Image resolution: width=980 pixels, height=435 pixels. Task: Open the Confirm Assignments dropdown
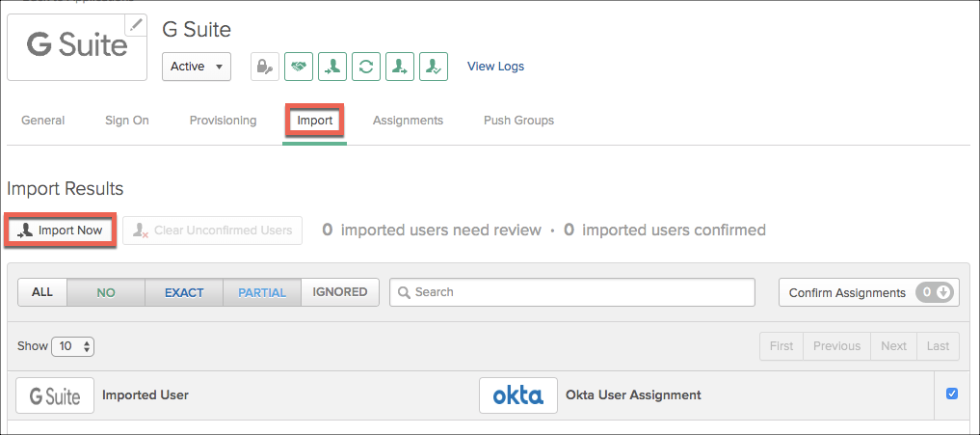(x=869, y=292)
